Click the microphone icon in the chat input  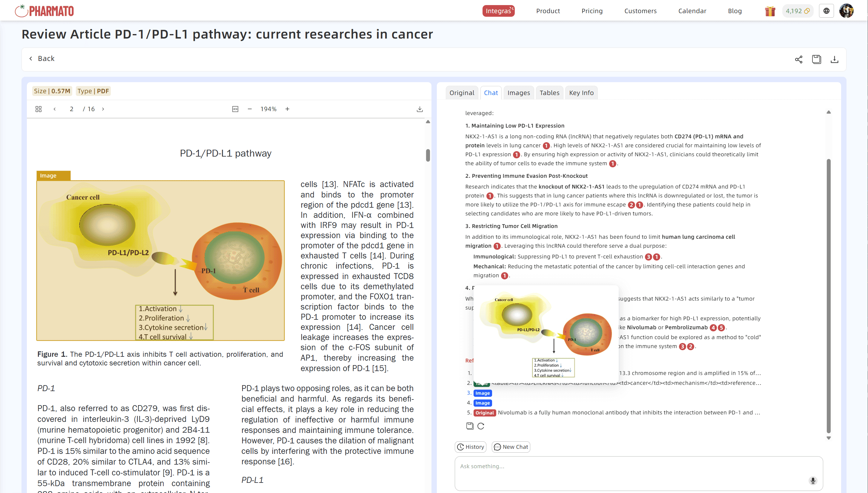click(813, 480)
